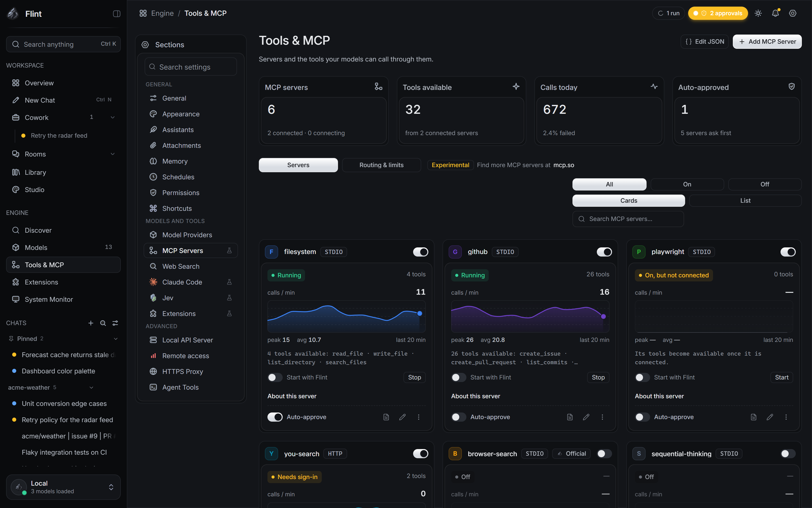Image resolution: width=812 pixels, height=508 pixels.
Task: Open more options on playwright card
Action: 786,417
